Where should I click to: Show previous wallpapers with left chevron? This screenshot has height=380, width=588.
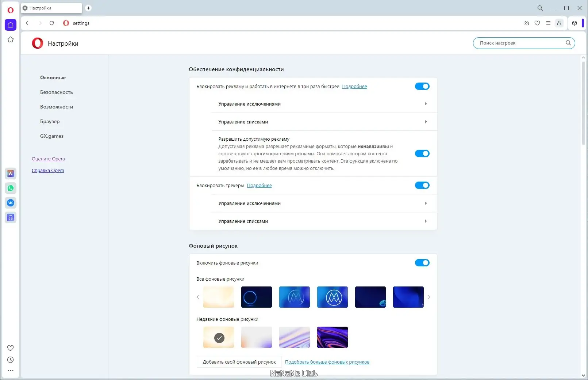click(x=198, y=297)
